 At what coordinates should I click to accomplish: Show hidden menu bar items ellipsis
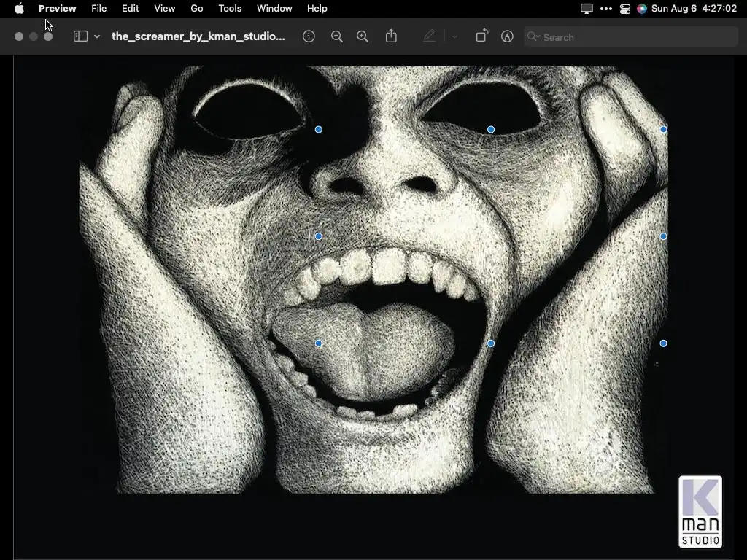[606, 8]
